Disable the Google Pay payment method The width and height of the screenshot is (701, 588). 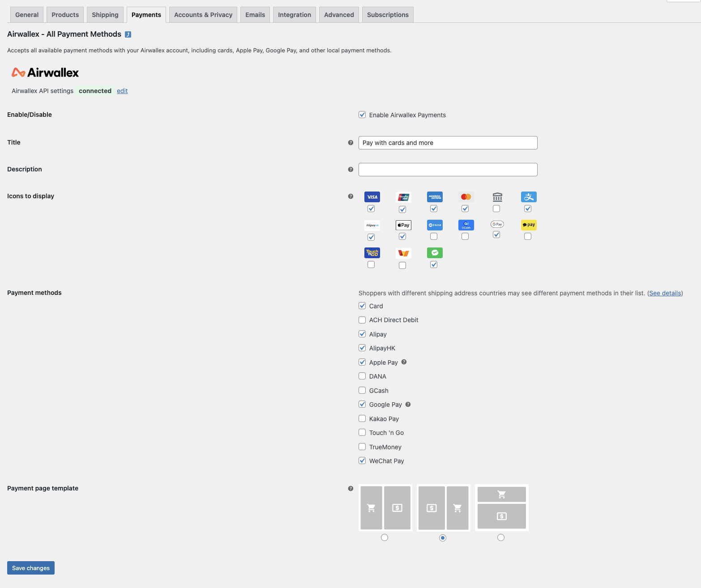[362, 404]
